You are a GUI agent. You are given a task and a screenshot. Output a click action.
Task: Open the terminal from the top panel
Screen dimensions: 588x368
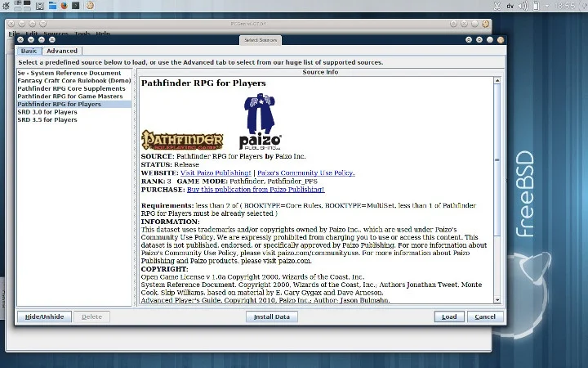point(76,5)
